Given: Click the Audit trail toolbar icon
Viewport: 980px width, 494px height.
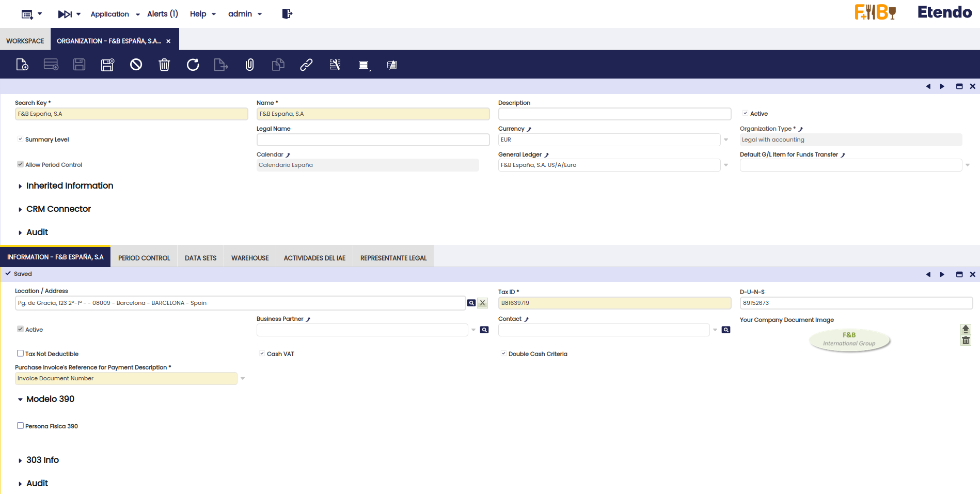Looking at the screenshot, I should click(x=392, y=65).
